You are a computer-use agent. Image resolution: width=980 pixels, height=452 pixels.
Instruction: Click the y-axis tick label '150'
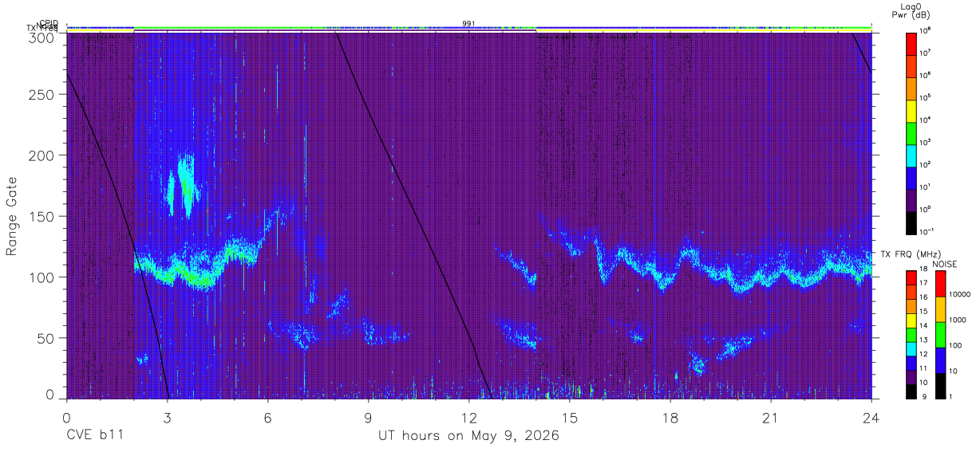click(x=41, y=216)
